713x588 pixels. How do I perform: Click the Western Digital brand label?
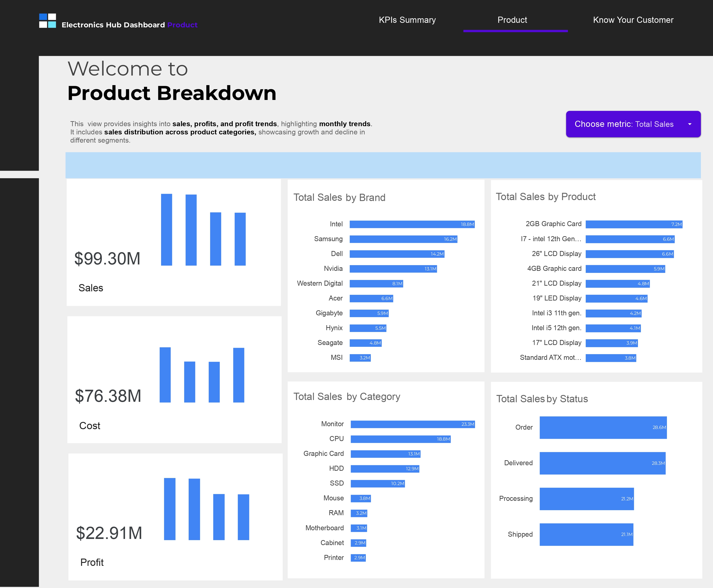coord(320,283)
